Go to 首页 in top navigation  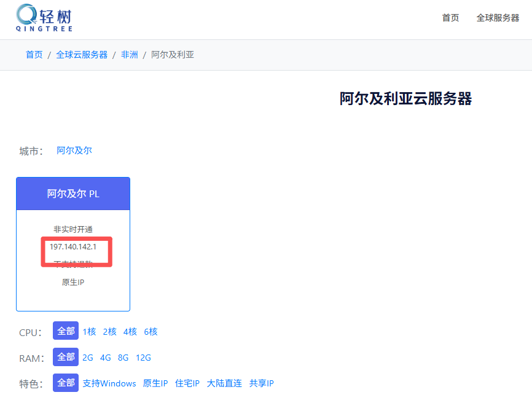pyautogui.click(x=450, y=18)
